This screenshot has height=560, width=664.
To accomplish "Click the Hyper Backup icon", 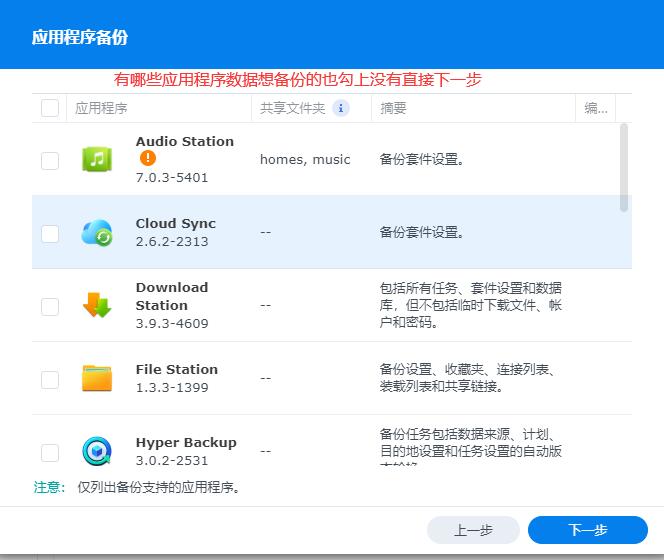I will pos(97,451).
